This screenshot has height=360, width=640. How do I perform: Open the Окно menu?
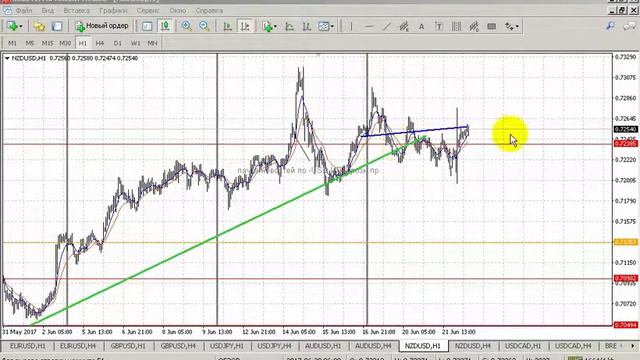click(178, 11)
